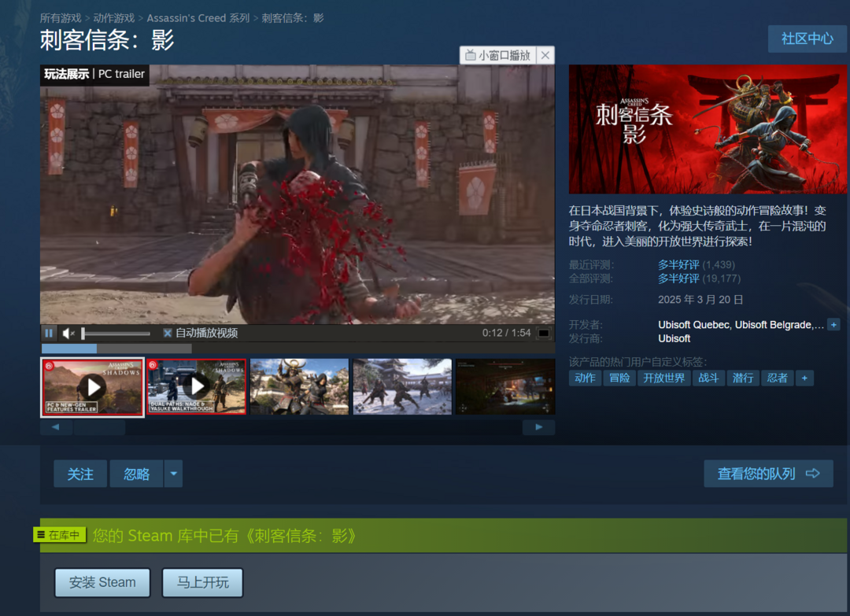The width and height of the screenshot is (850, 616).
Task: Toggle fullscreen video icon
Action: 543,334
